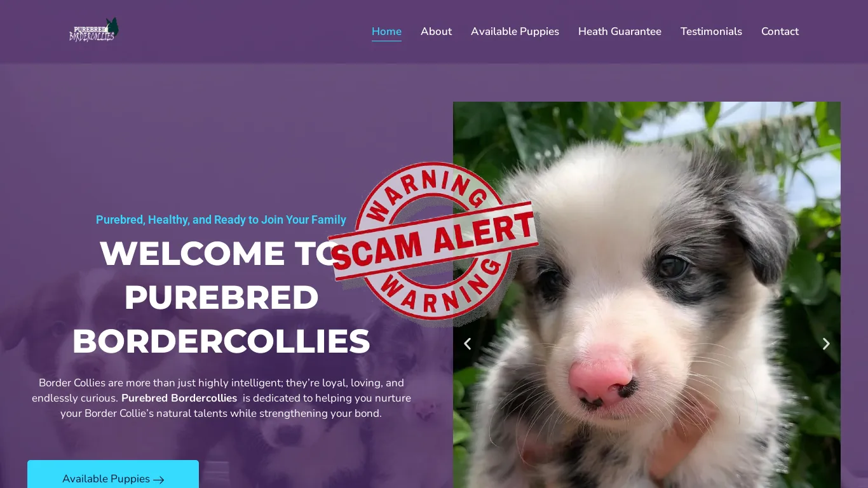Click the arrow icon in Available Puppies button

(159, 480)
